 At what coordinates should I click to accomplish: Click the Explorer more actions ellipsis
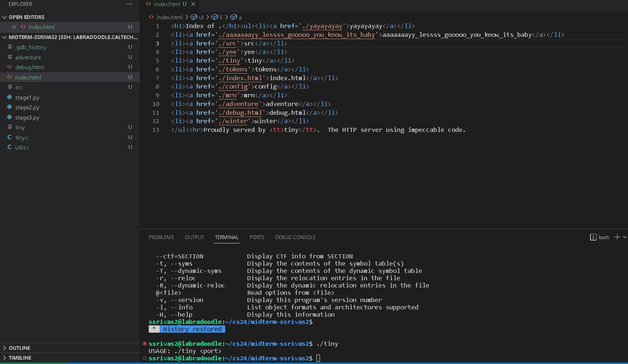click(129, 4)
